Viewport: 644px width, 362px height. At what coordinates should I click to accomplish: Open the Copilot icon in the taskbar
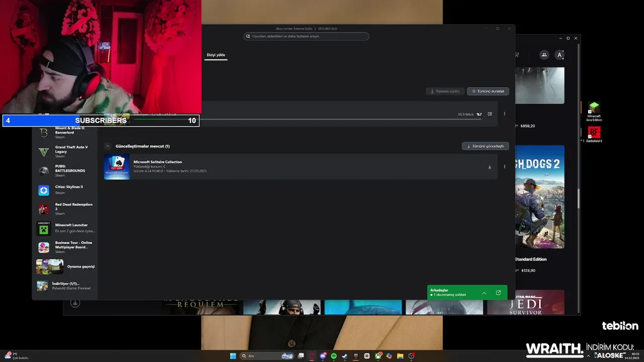click(x=389, y=356)
